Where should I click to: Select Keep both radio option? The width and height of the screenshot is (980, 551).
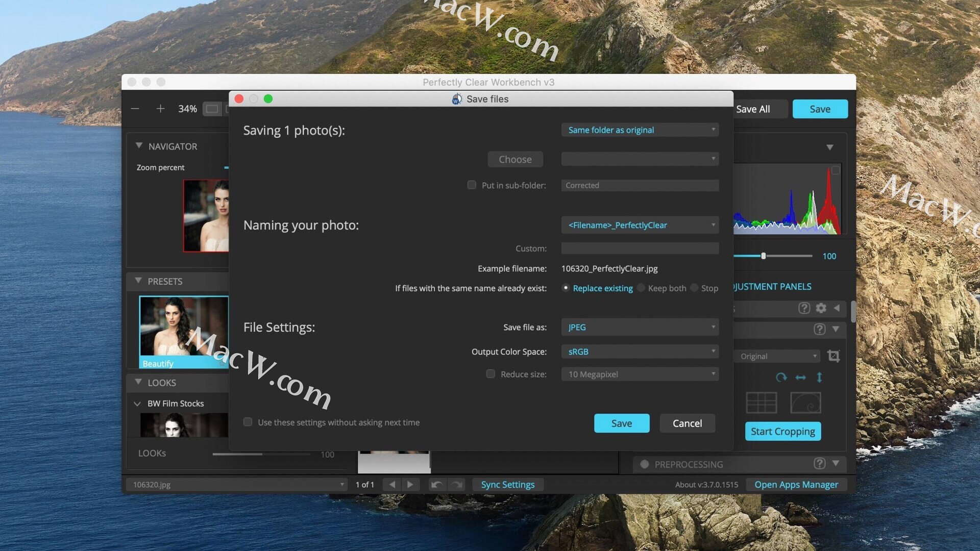point(641,288)
